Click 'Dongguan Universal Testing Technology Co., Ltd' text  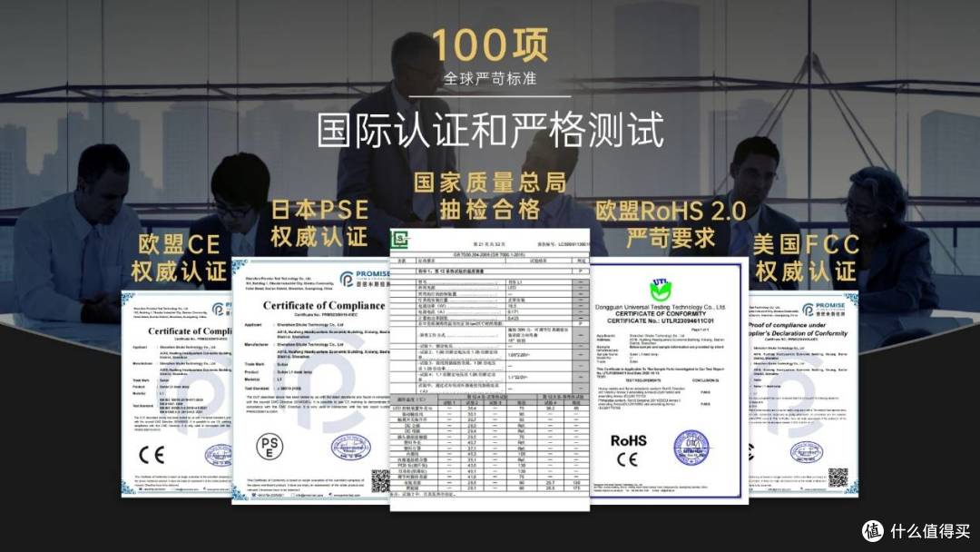tap(660, 307)
